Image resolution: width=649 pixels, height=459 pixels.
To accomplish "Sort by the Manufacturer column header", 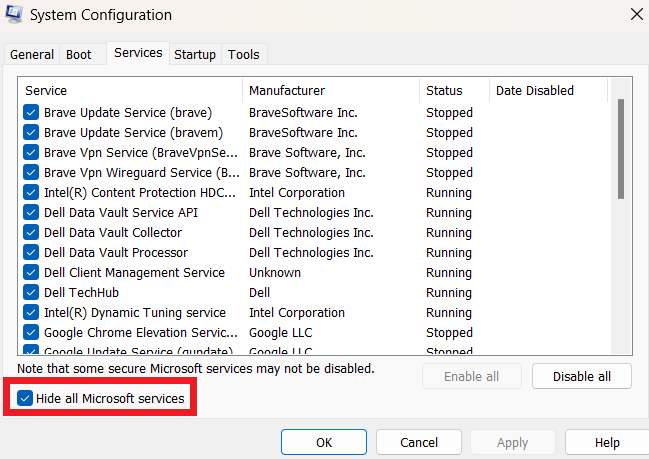I will (x=331, y=90).
